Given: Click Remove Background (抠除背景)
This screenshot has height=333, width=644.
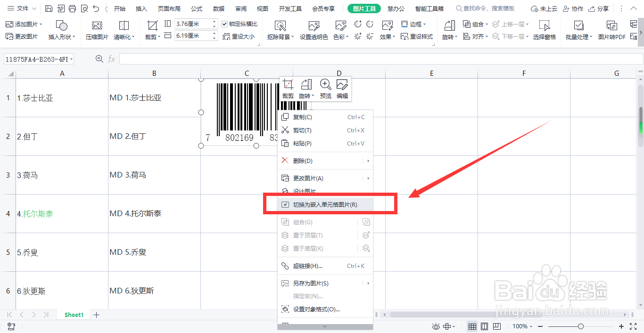Looking at the screenshot, I should coord(281,30).
